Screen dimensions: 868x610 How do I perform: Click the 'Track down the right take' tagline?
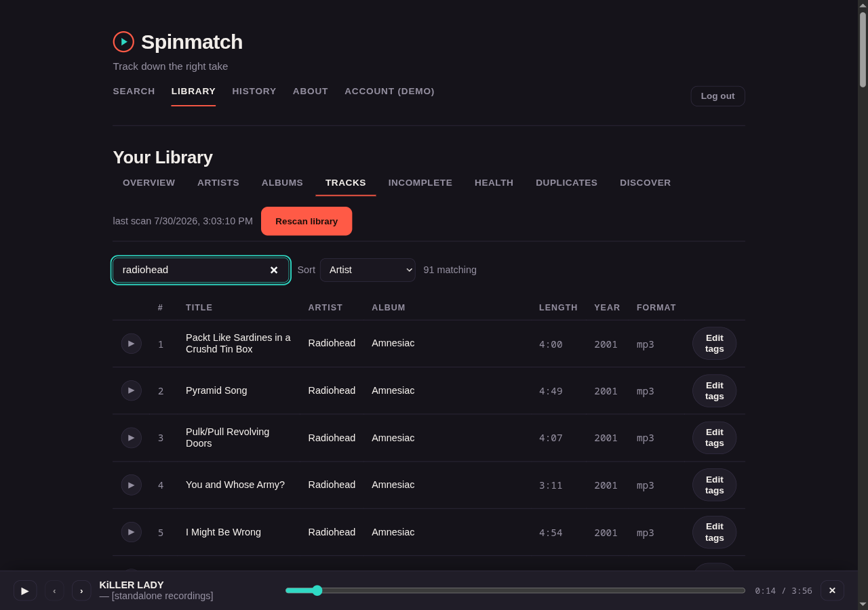coord(170,66)
